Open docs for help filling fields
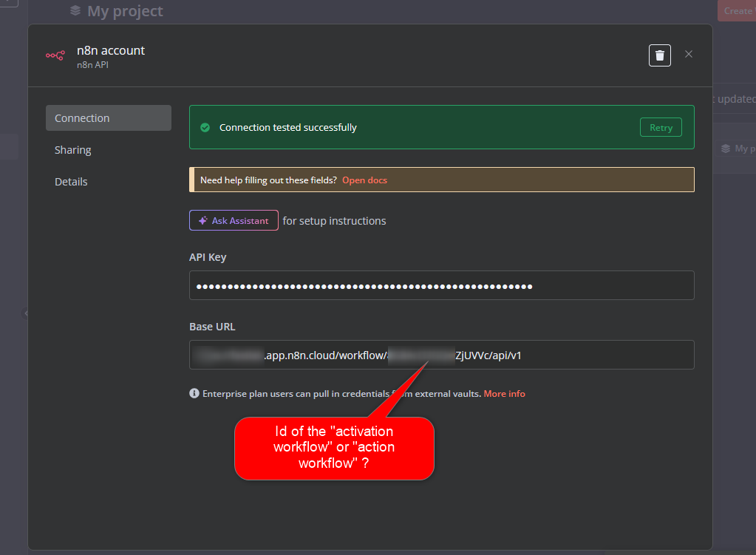Screen dimensions: 756x555 tap(364, 180)
